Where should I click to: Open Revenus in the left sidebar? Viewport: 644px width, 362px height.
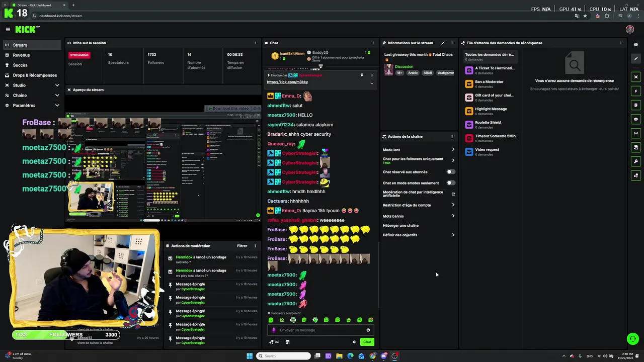click(32, 55)
